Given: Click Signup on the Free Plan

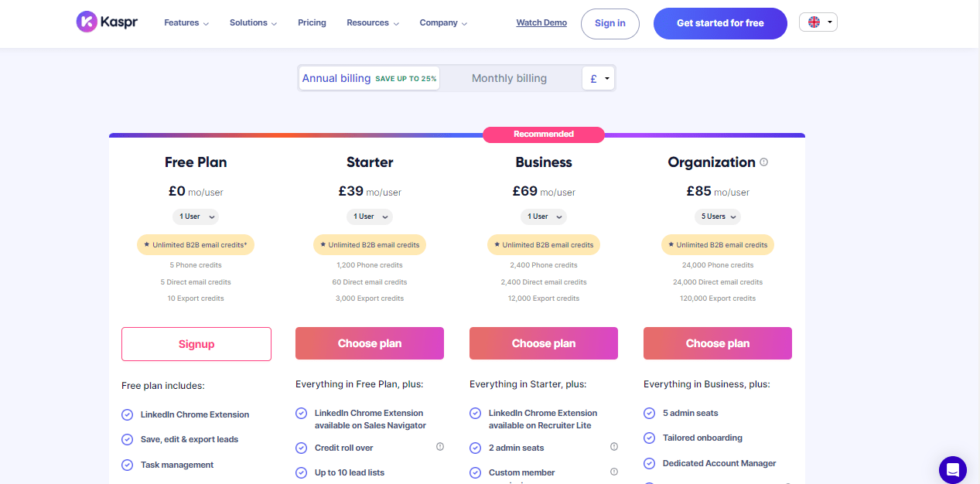Looking at the screenshot, I should [x=196, y=343].
